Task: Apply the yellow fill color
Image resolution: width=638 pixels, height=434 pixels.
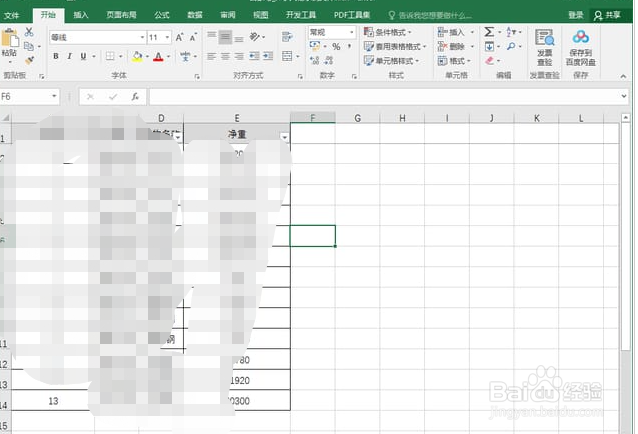Action: click(x=137, y=56)
